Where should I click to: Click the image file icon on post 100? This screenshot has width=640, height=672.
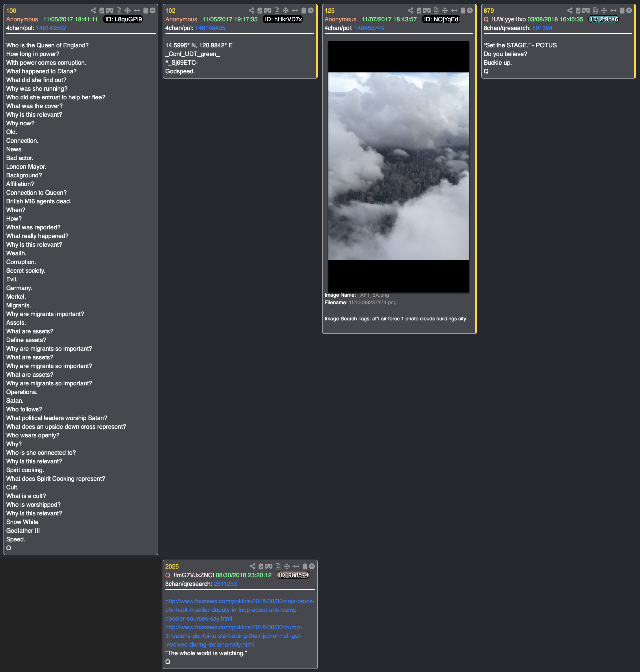[119, 11]
